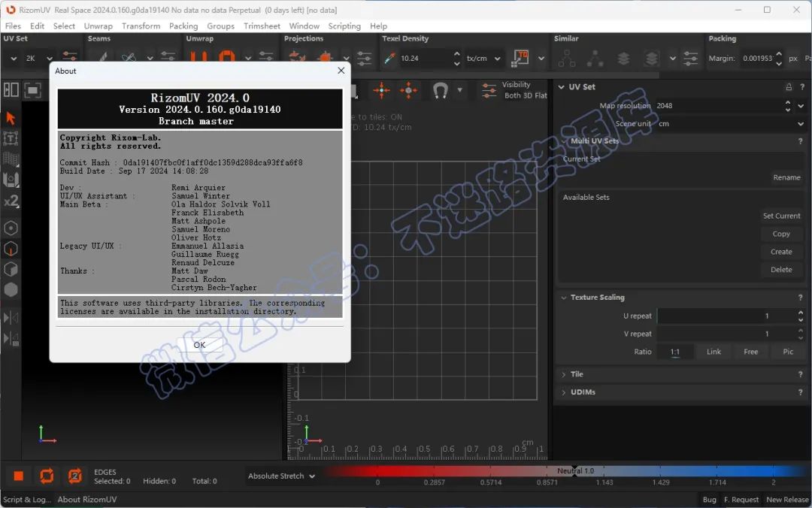Click the split viewport layout icon
812x508 pixels.
(x=11, y=90)
